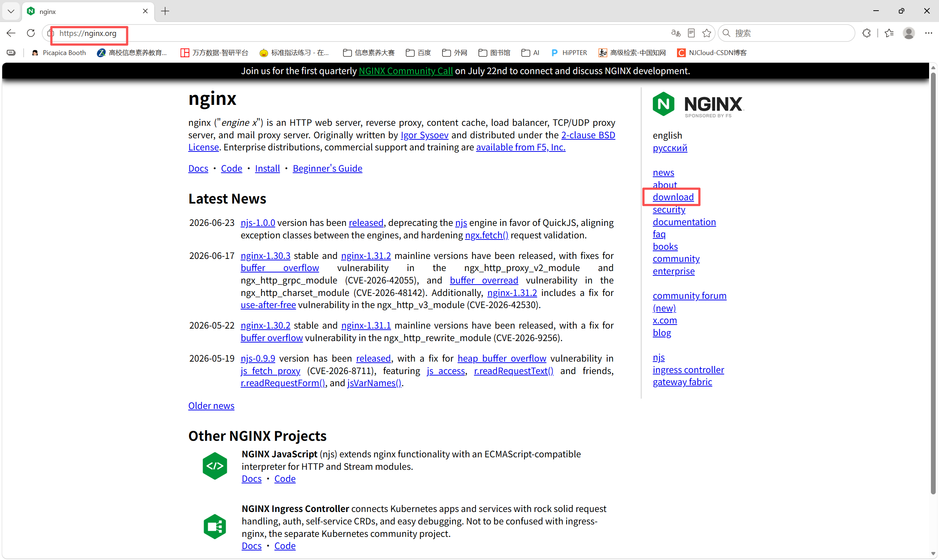Open gateway fabric sidebar link
Image resolution: width=939 pixels, height=560 pixels.
point(682,382)
